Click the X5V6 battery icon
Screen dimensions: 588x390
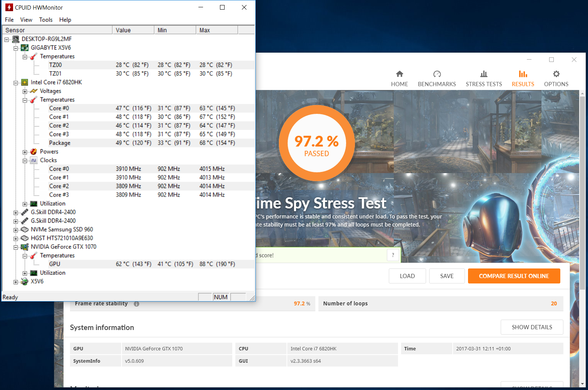[25, 282]
